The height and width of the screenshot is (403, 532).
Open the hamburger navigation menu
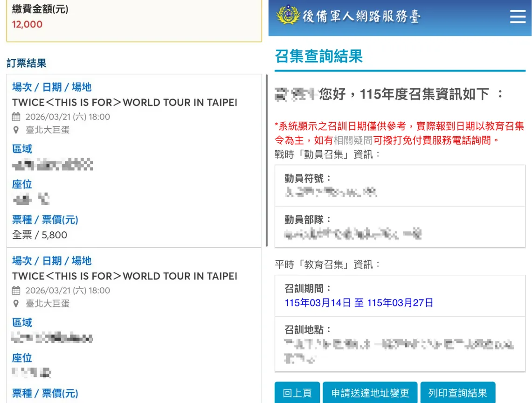[518, 17]
